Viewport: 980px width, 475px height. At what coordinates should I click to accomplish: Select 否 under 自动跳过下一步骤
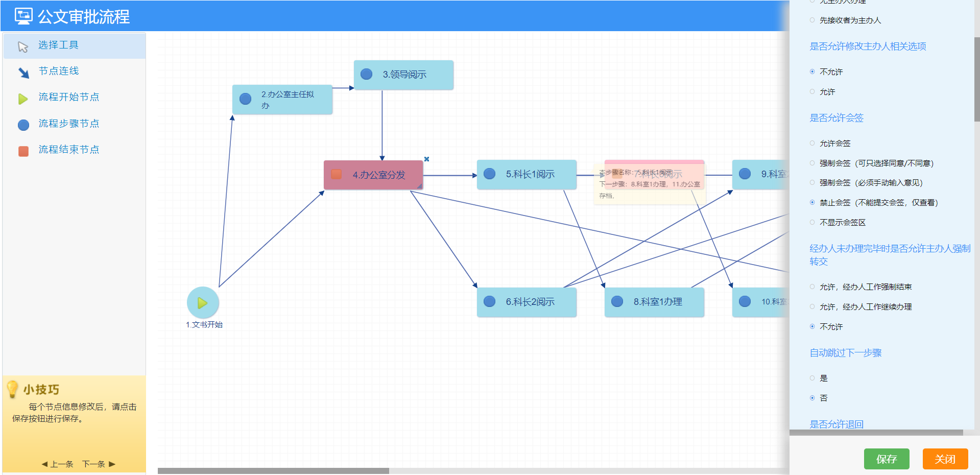[x=812, y=398]
